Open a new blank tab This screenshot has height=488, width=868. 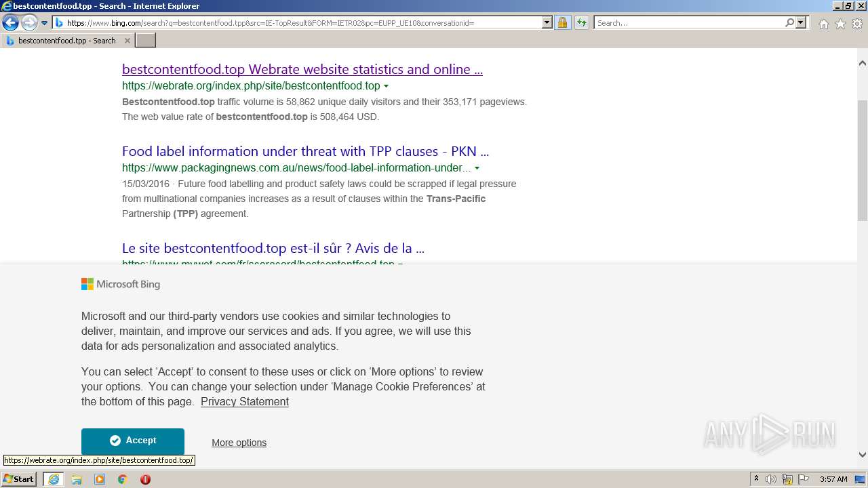pos(146,41)
